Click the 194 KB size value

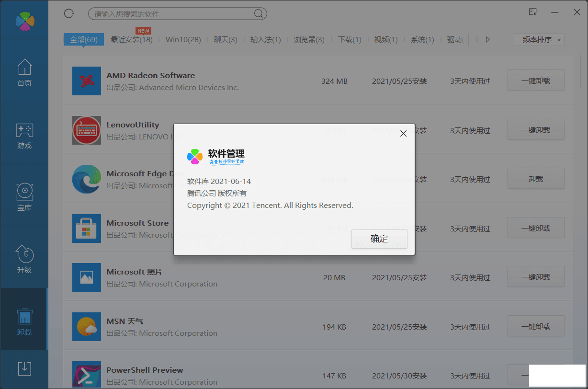pyautogui.click(x=334, y=327)
